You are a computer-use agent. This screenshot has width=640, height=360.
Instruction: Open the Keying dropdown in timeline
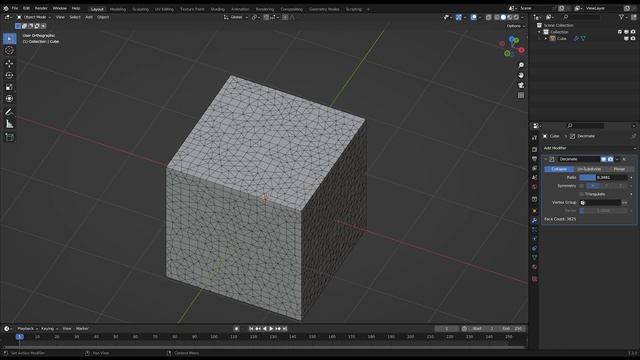pyautogui.click(x=50, y=329)
